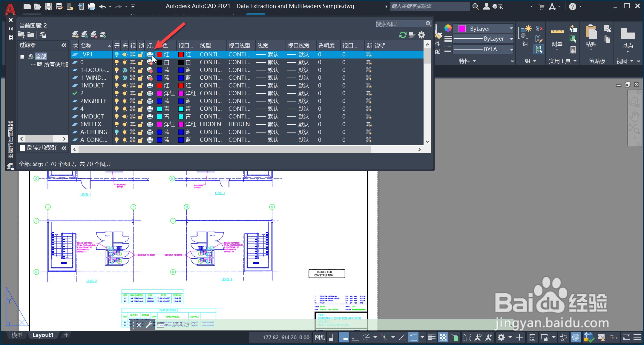Switch to the Layout1 tab
The width and height of the screenshot is (644, 345).
point(43,335)
